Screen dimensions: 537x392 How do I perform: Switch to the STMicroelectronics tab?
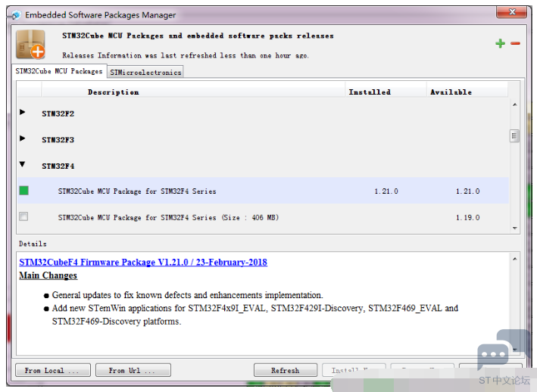[x=145, y=73]
